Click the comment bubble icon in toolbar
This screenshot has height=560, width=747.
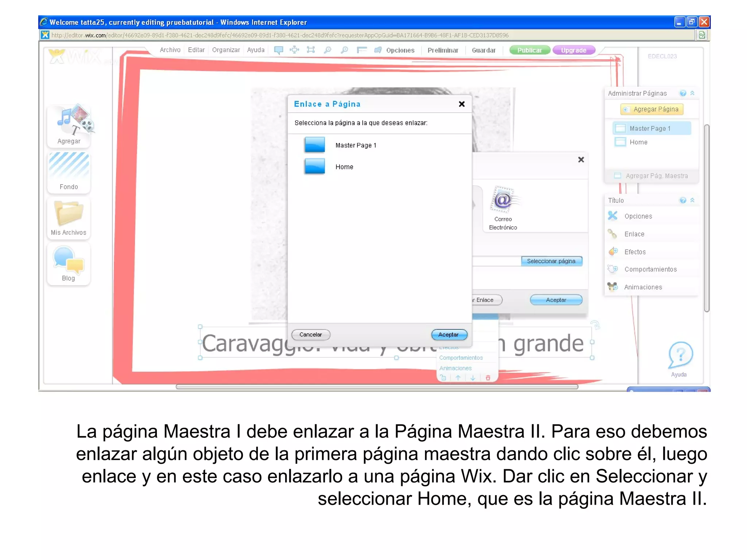[278, 50]
